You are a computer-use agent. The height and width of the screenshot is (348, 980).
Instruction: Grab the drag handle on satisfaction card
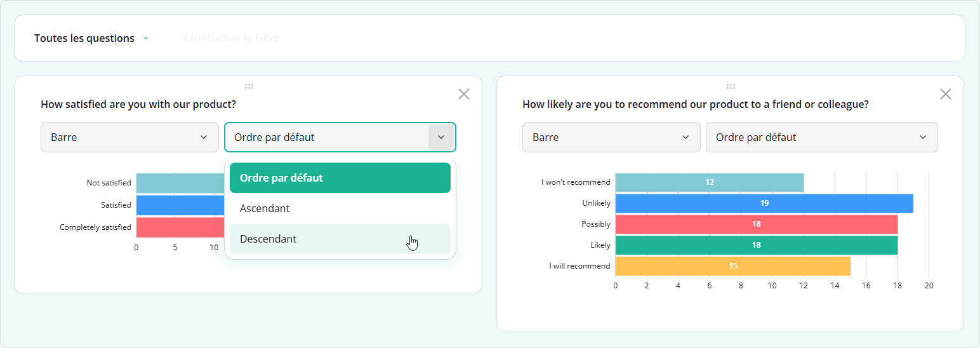point(249,86)
